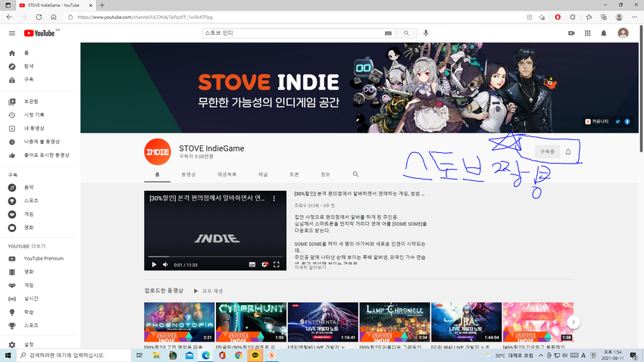Switch to the 동영상 channel tab
The width and height of the screenshot is (644, 362).
coord(189,175)
